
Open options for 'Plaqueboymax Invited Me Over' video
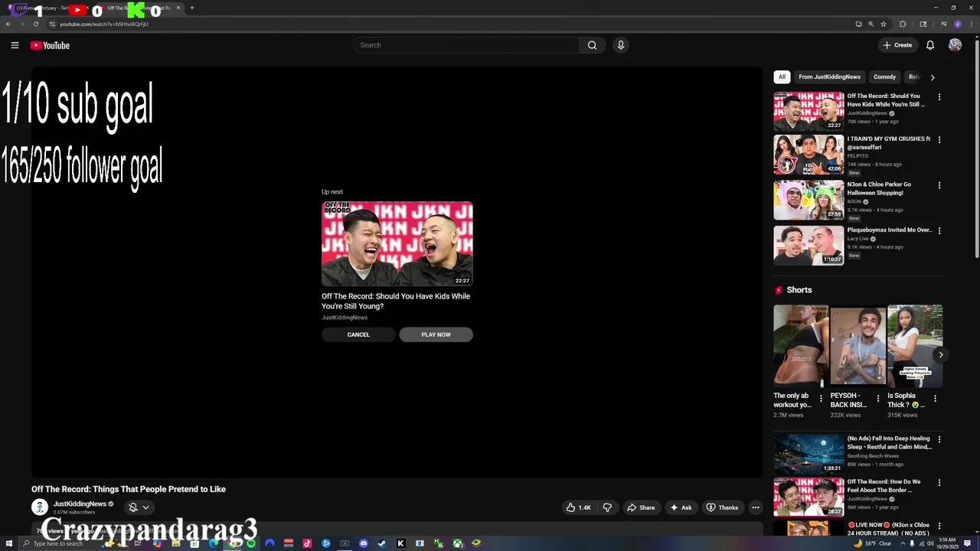939,230
